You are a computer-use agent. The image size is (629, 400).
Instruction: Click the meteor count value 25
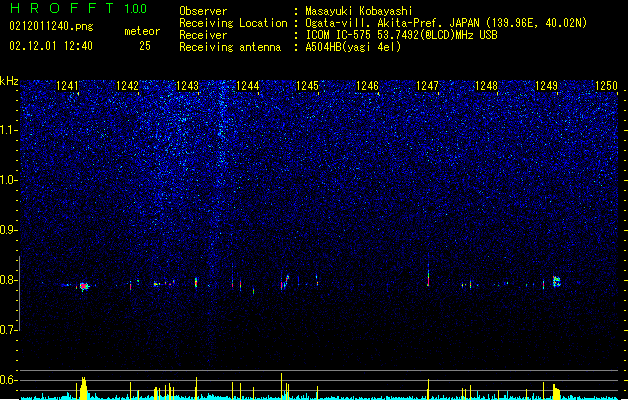[145, 46]
